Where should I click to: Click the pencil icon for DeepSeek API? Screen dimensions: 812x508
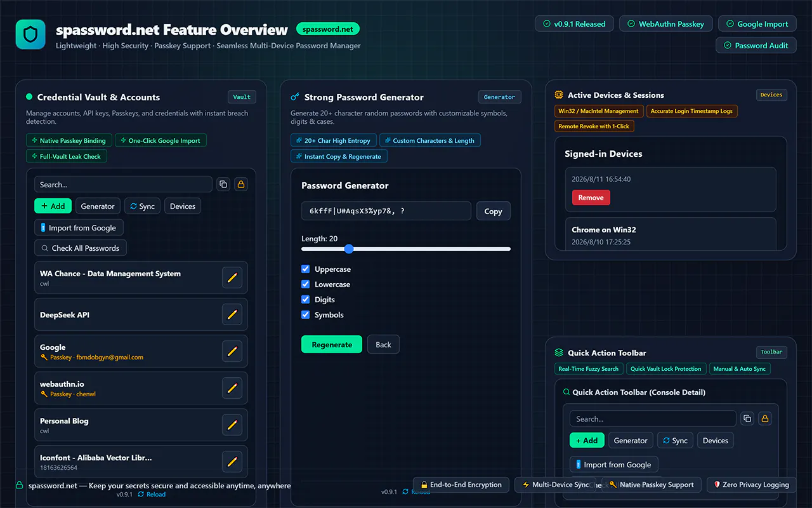(232, 314)
